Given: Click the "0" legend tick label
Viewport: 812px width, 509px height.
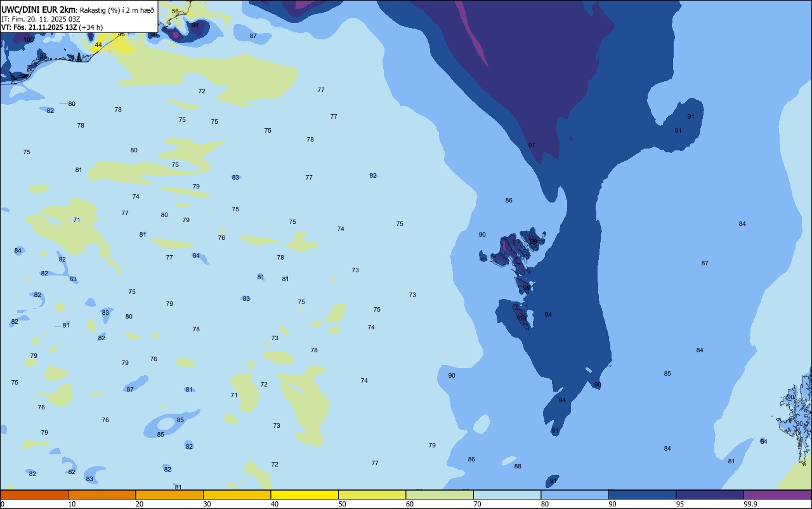Looking at the screenshot, I should click(x=3, y=504).
